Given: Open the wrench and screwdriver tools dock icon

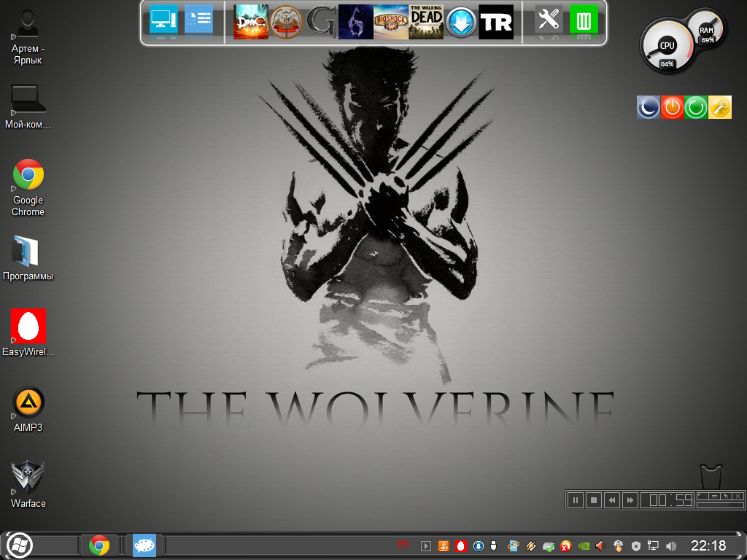Looking at the screenshot, I should (549, 20).
